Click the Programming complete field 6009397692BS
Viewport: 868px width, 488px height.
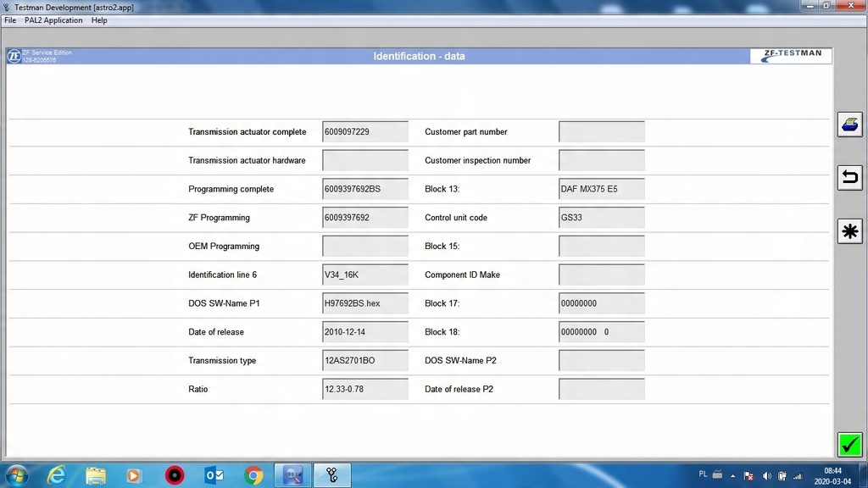coord(365,189)
